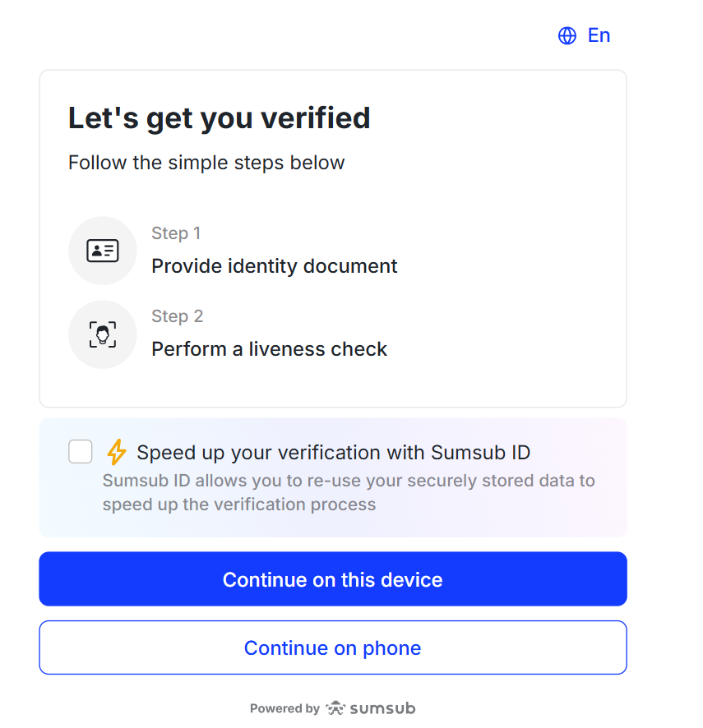
Task: Select the Step 2 menu entry
Action: (269, 334)
